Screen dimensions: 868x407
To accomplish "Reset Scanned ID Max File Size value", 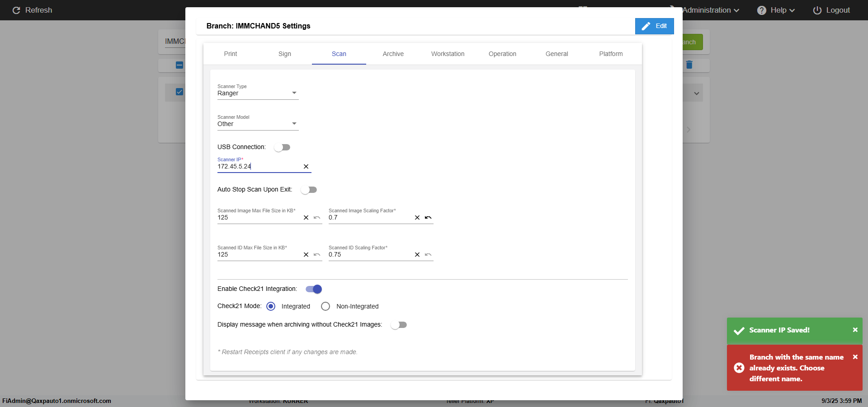I will click(317, 255).
